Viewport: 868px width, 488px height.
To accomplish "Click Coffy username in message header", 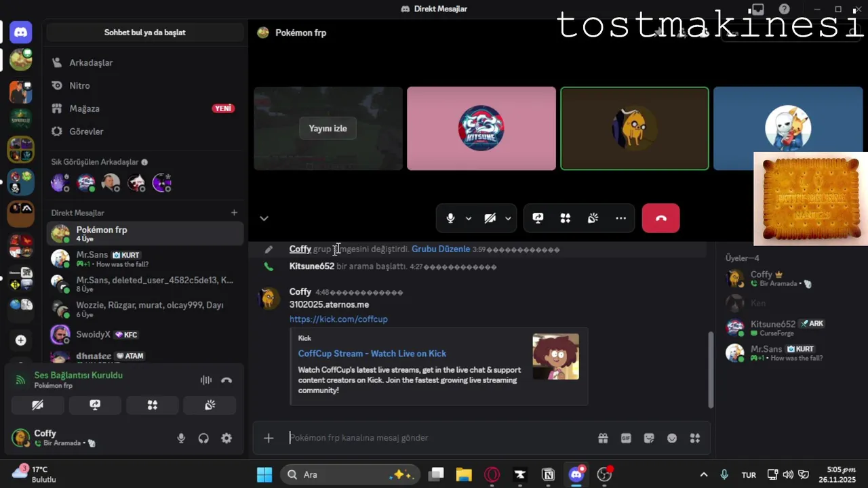I will [300, 292].
